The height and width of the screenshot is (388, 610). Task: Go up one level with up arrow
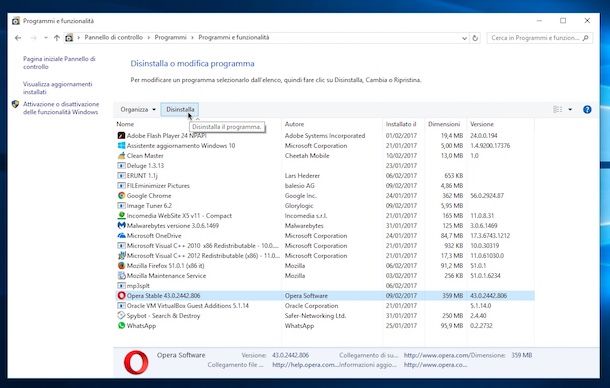[57, 38]
